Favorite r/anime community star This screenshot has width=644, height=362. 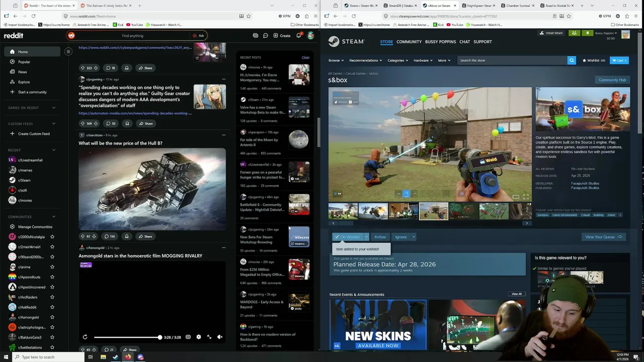click(x=52, y=267)
